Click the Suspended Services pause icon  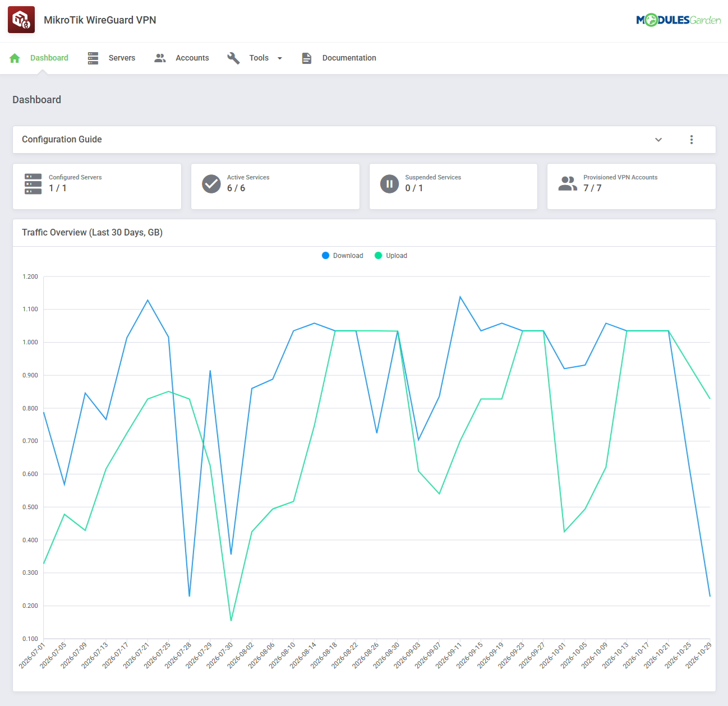[390, 184]
